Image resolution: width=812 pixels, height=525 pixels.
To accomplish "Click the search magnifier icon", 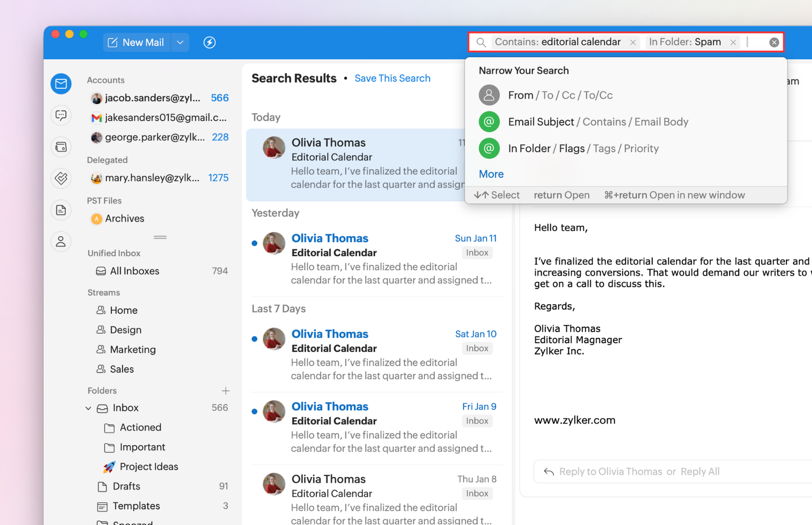I will (481, 42).
